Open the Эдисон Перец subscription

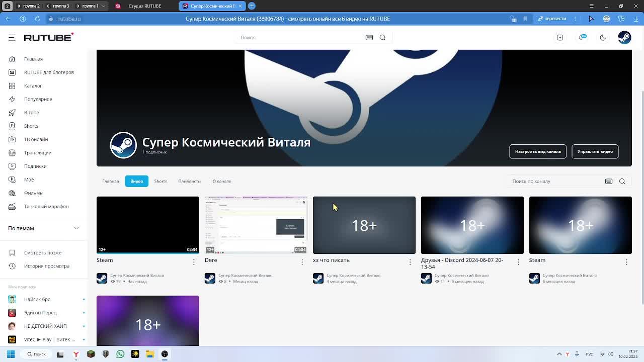point(40,313)
